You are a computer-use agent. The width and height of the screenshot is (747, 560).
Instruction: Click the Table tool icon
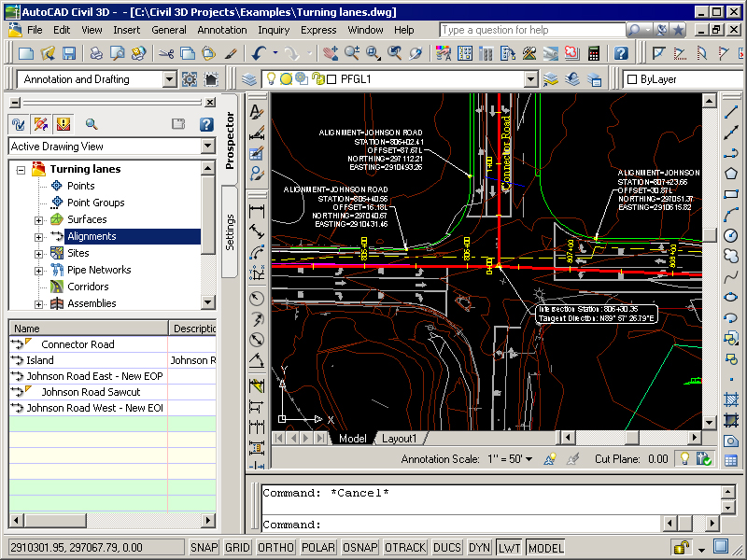pos(731,460)
